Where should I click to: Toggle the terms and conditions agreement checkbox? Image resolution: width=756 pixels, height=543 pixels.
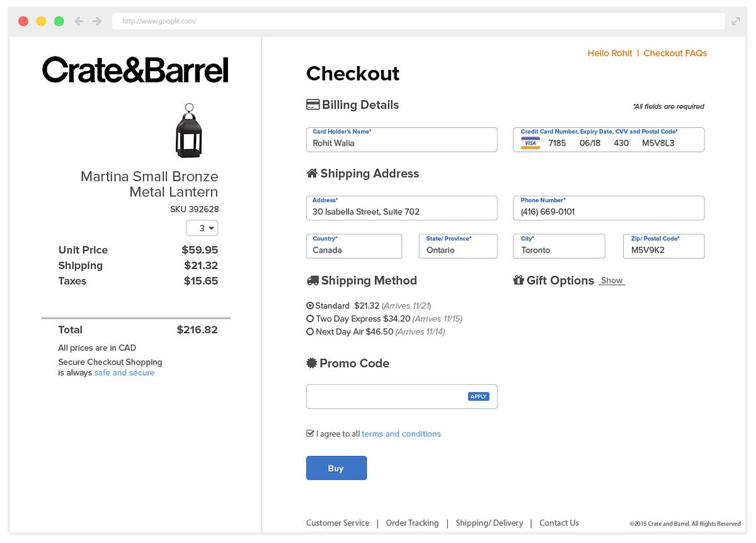coord(310,433)
